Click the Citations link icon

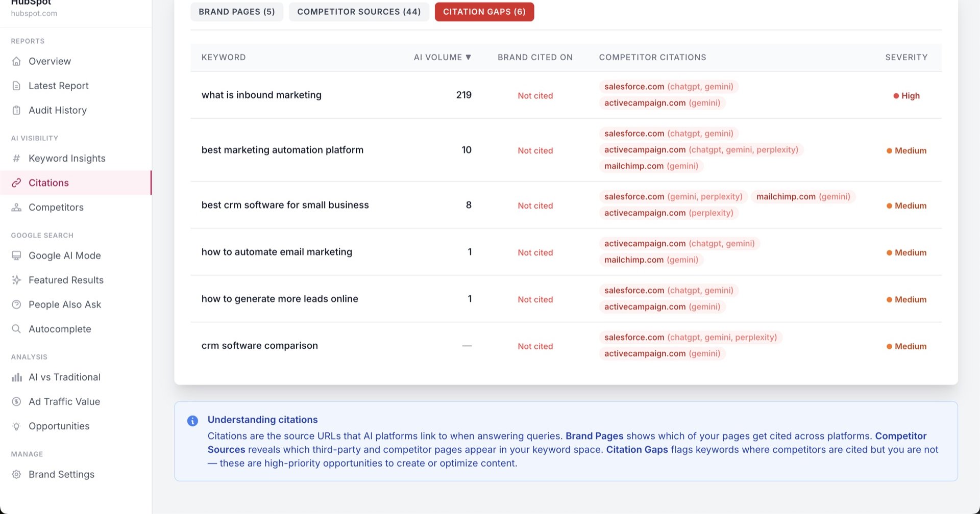tap(16, 183)
